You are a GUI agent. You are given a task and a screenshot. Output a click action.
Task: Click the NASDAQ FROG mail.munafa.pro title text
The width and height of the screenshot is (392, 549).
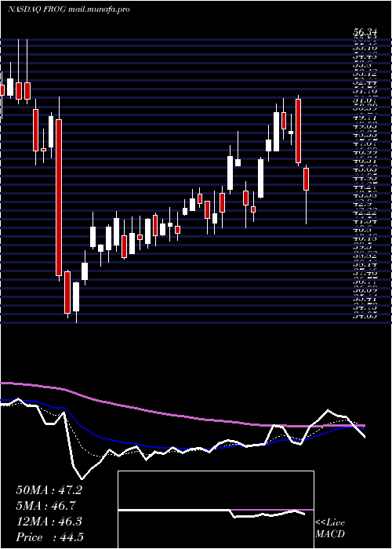(x=69, y=9)
